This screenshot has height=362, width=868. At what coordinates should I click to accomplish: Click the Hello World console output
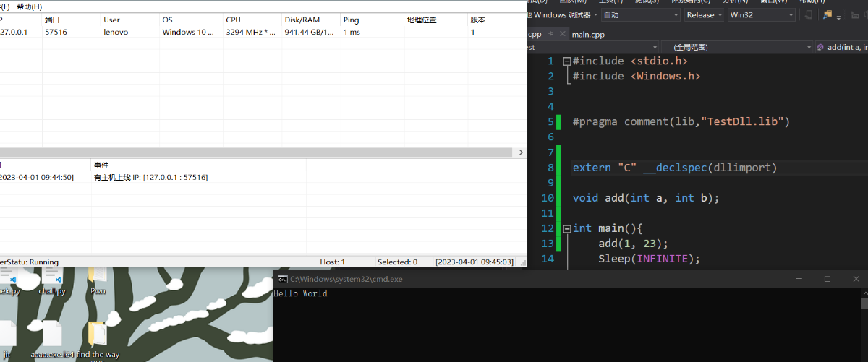tap(300, 293)
